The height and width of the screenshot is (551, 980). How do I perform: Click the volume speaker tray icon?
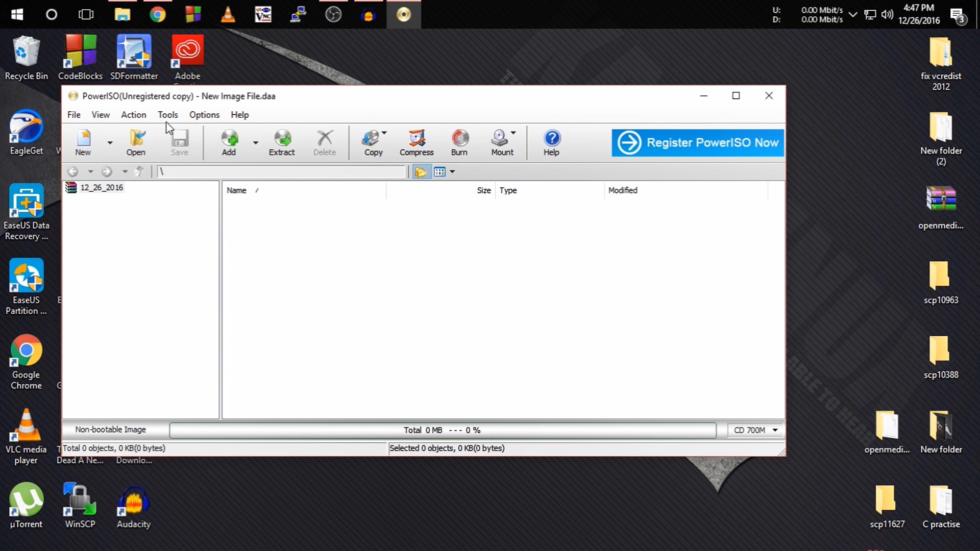887,14
